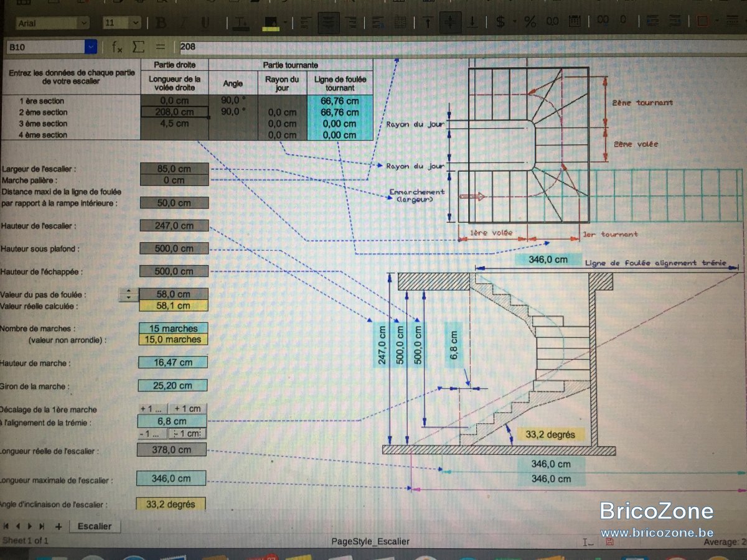This screenshot has width=747, height=560.
Task: Format the cell as currency
Action: pos(500,22)
